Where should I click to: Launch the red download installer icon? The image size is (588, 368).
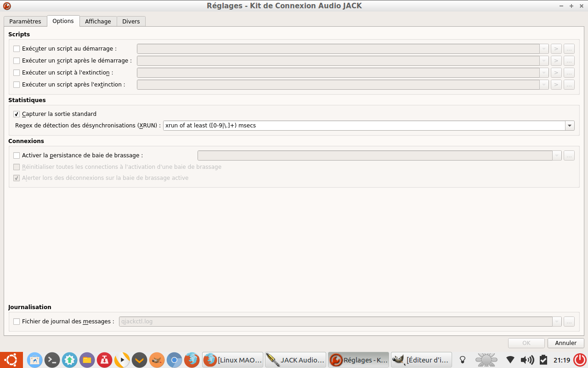pos(105,360)
